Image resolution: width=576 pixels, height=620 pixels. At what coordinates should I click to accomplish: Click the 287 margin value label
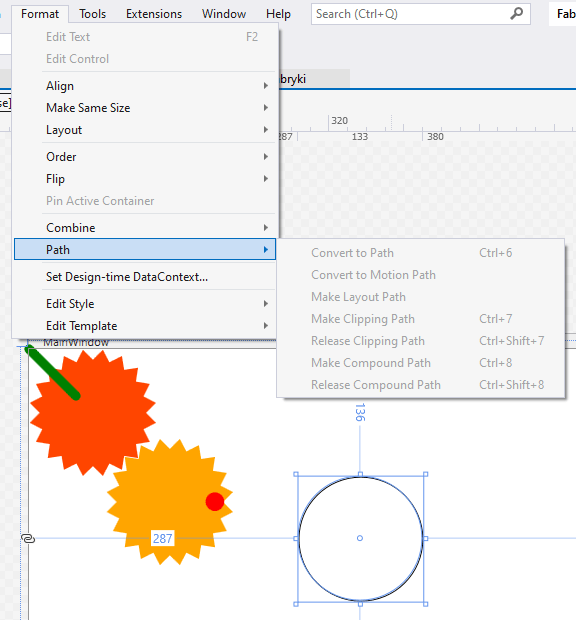point(162,539)
